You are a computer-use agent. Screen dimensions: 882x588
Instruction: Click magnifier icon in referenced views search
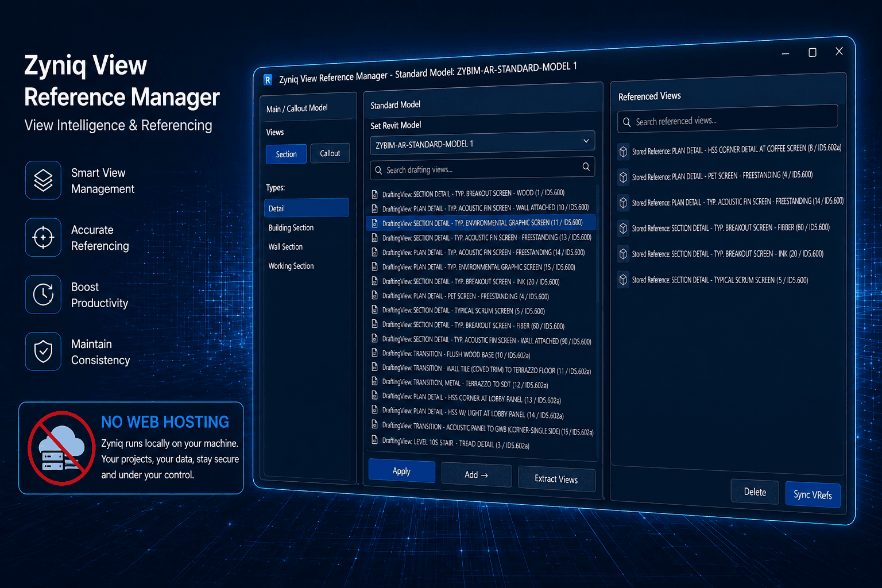pyautogui.click(x=626, y=122)
